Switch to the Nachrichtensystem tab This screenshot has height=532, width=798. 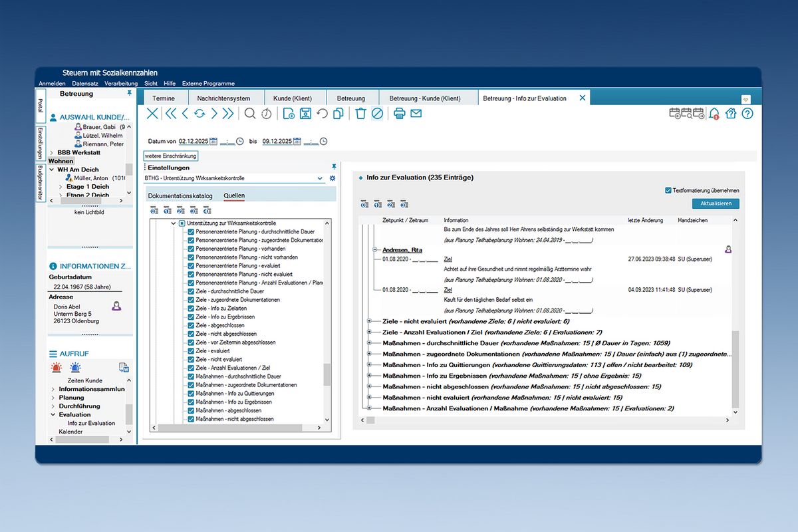click(x=223, y=98)
